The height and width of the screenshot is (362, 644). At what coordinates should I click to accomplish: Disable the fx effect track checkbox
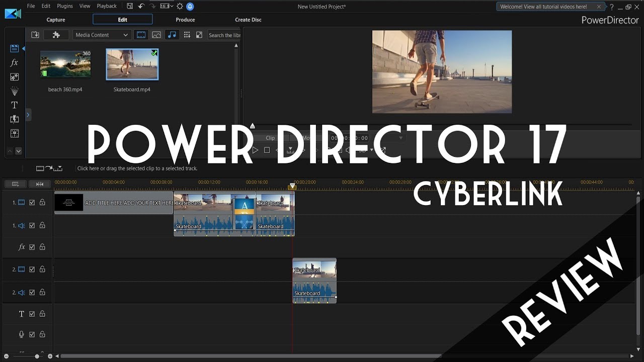[x=32, y=247]
